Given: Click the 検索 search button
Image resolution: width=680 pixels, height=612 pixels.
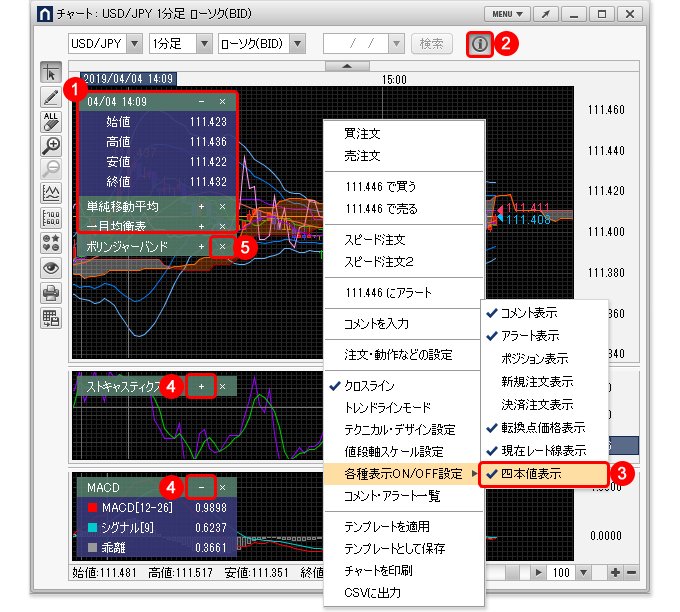Looking at the screenshot, I should pyautogui.click(x=431, y=45).
